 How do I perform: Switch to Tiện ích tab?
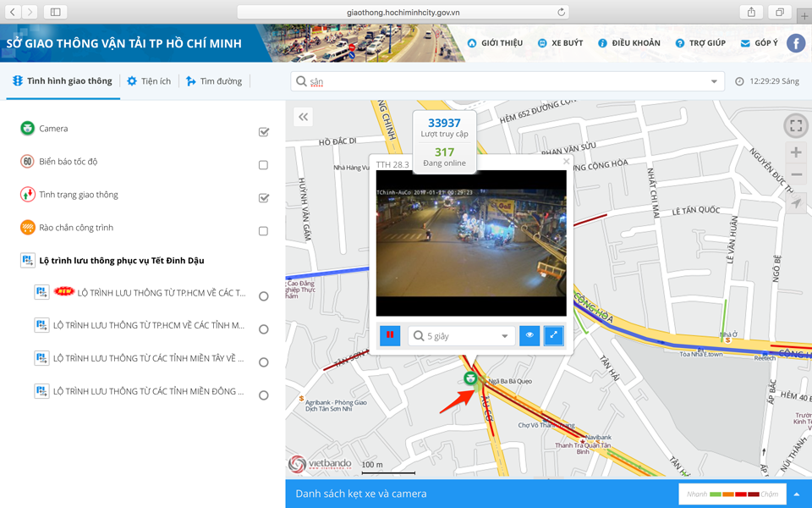pos(149,81)
